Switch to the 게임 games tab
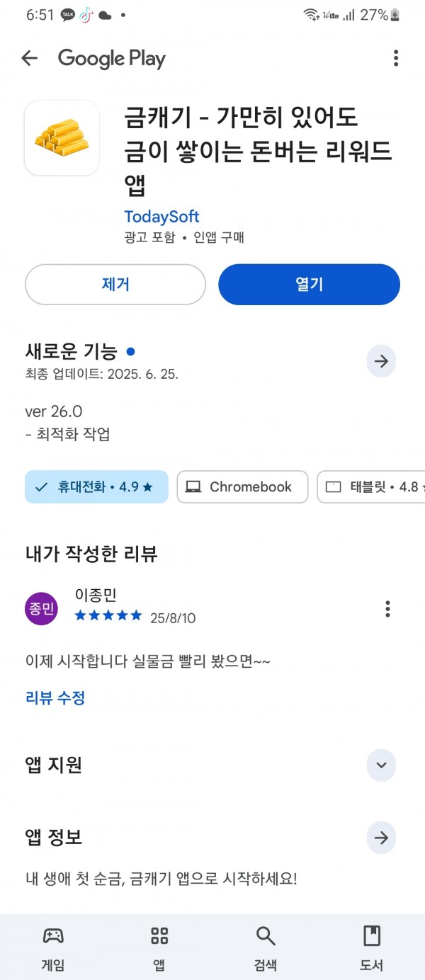 pyautogui.click(x=53, y=947)
